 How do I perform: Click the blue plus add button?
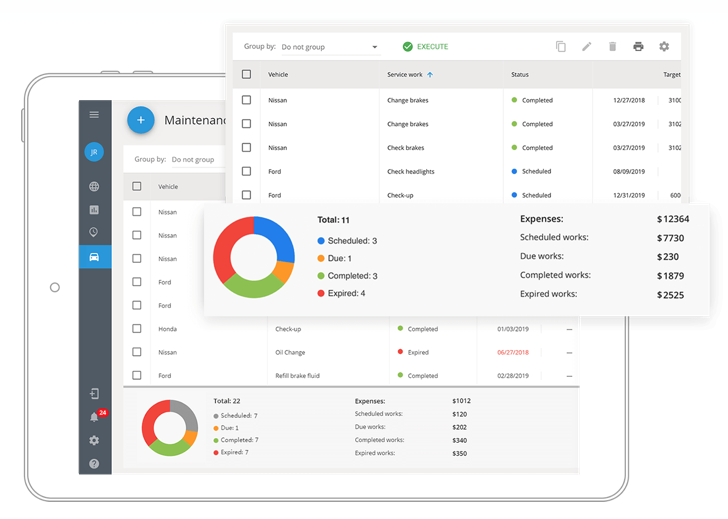click(x=141, y=120)
